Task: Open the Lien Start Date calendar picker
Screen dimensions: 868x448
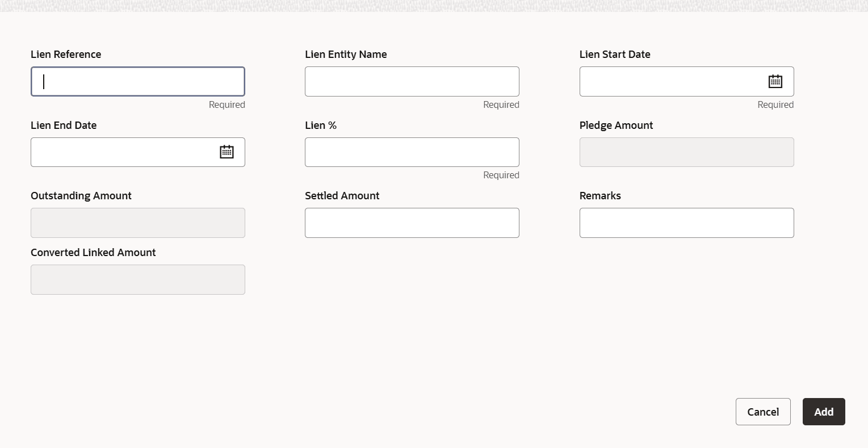Action: [775, 81]
